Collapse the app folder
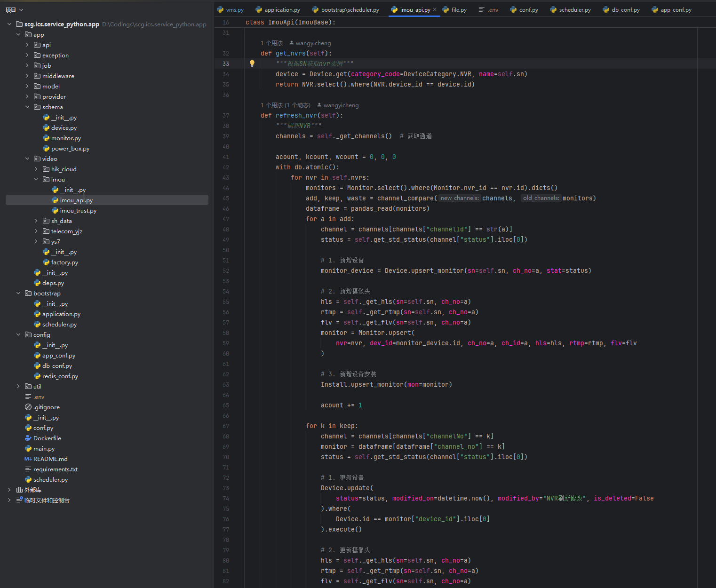The image size is (716, 588). (18, 34)
